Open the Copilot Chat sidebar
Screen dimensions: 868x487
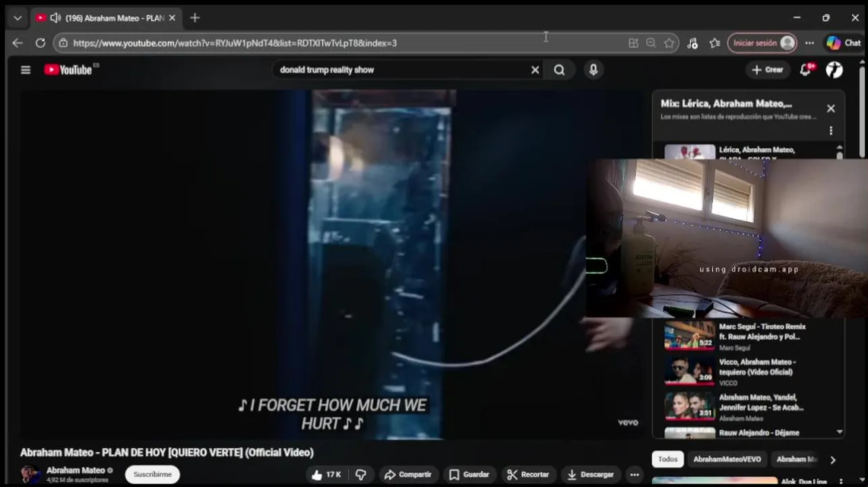tap(844, 43)
